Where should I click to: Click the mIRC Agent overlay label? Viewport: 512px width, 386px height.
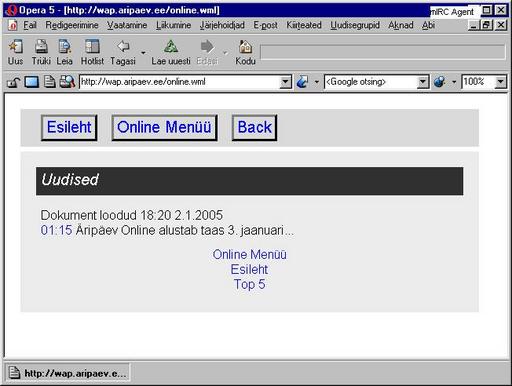coord(452,12)
